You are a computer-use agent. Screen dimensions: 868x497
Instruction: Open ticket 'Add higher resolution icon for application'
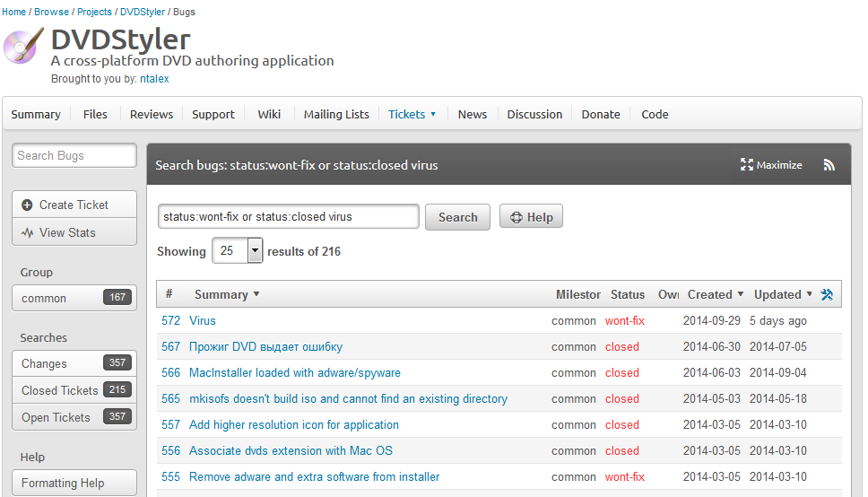click(x=294, y=424)
